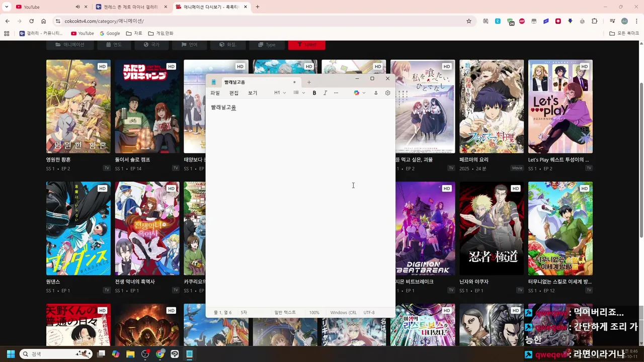Viewport: 644px width, 362px height.
Task: Reload the page in Chrome
Action: 31,21
